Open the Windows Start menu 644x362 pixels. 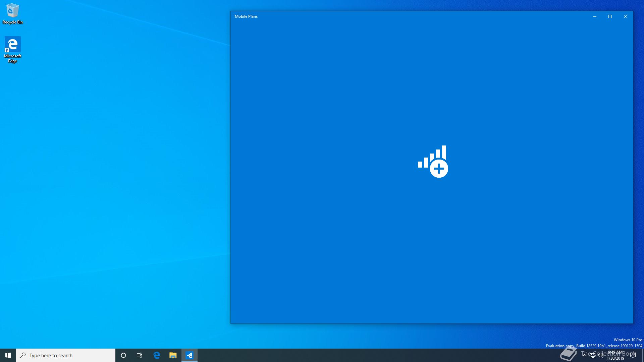8,355
